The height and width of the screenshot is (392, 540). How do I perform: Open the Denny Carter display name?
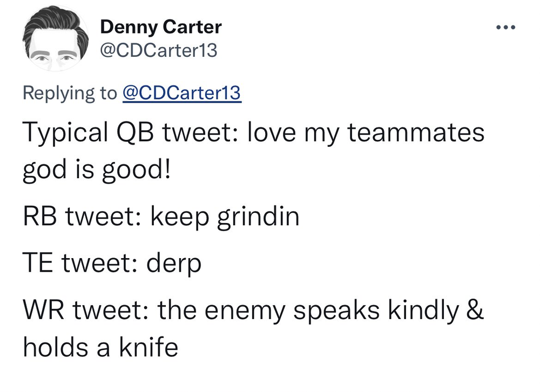point(161,27)
